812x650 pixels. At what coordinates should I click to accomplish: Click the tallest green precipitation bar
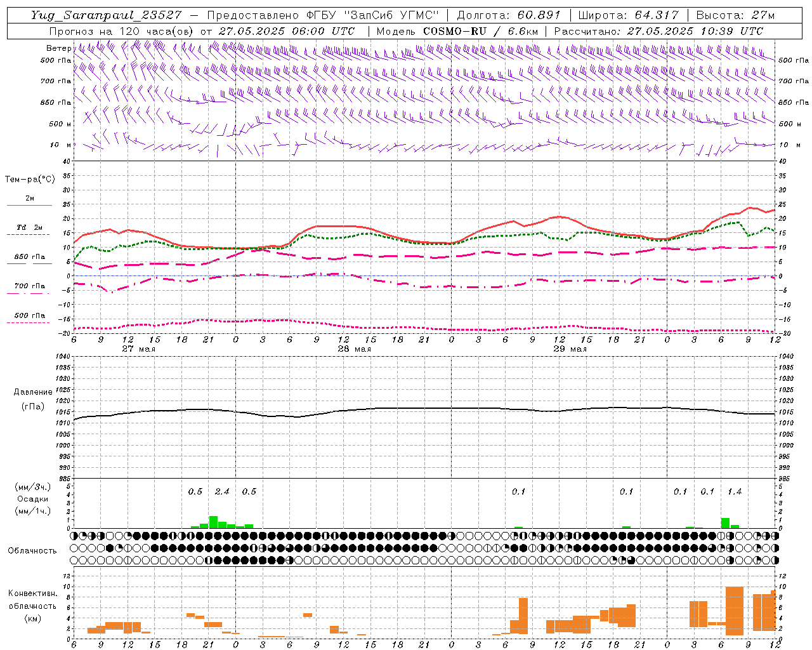pos(213,522)
